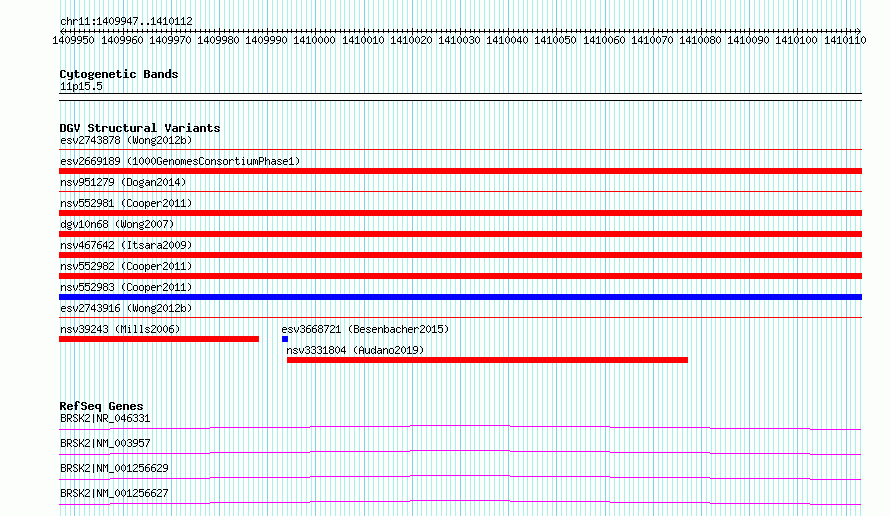Select the DGV Structural Variants track title
This screenshot has width=890, height=516.
[x=140, y=128]
